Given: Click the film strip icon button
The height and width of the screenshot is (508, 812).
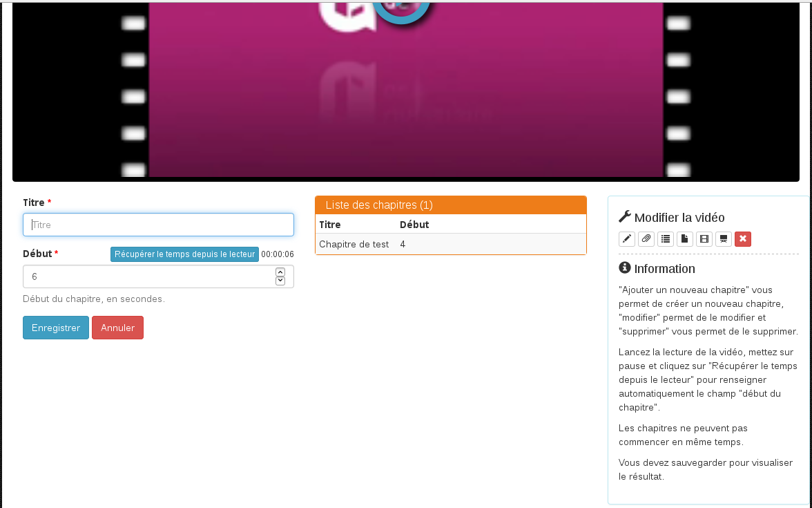Looking at the screenshot, I should click(704, 239).
